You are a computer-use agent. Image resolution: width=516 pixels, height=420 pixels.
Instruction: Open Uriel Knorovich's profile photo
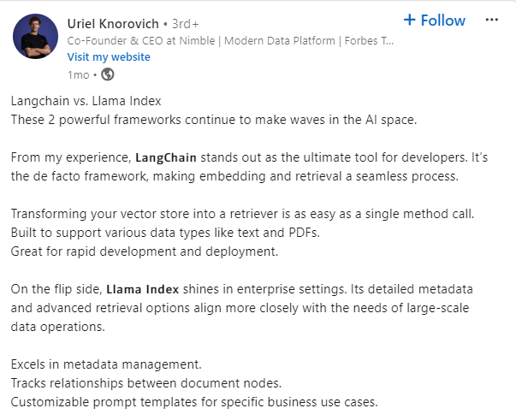click(x=36, y=37)
